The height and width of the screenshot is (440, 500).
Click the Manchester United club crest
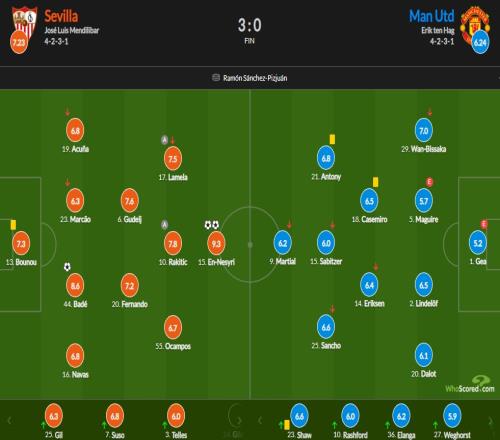click(x=474, y=25)
